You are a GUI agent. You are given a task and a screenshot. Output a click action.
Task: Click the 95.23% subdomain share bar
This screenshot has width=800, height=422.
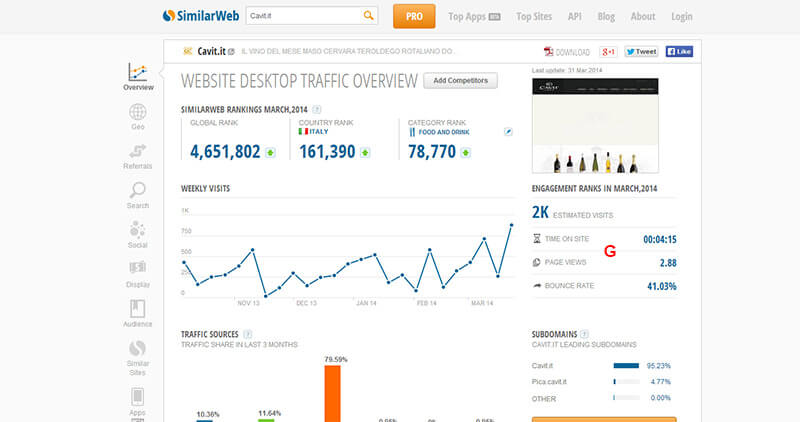pyautogui.click(x=626, y=366)
